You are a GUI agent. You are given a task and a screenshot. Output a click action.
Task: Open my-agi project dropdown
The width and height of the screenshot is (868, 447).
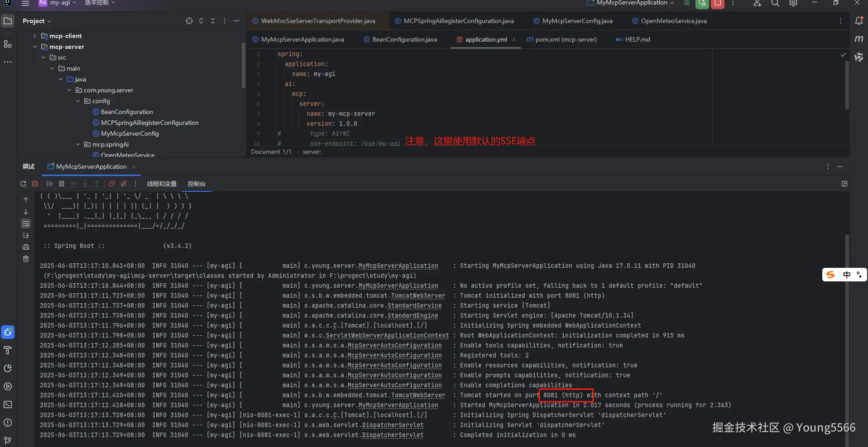tap(58, 3)
